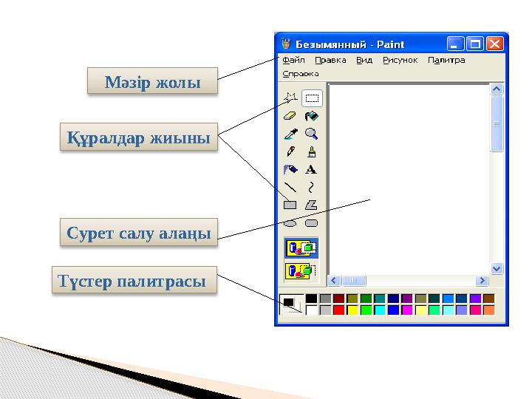Image resolution: width=532 pixels, height=399 pixels.
Task: Select the Rectangle shape tool
Action: 290,205
